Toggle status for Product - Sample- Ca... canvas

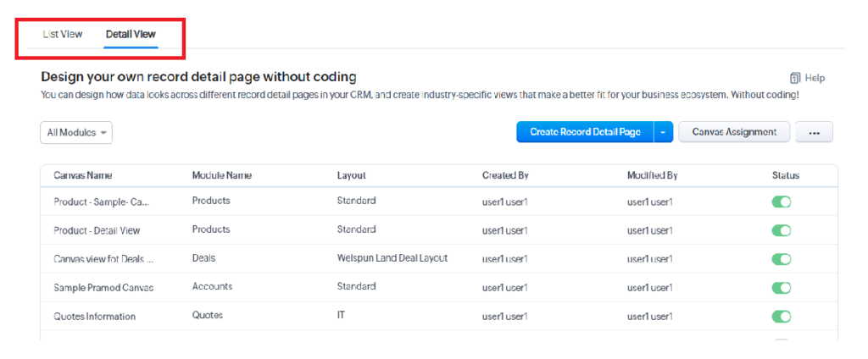[781, 202]
